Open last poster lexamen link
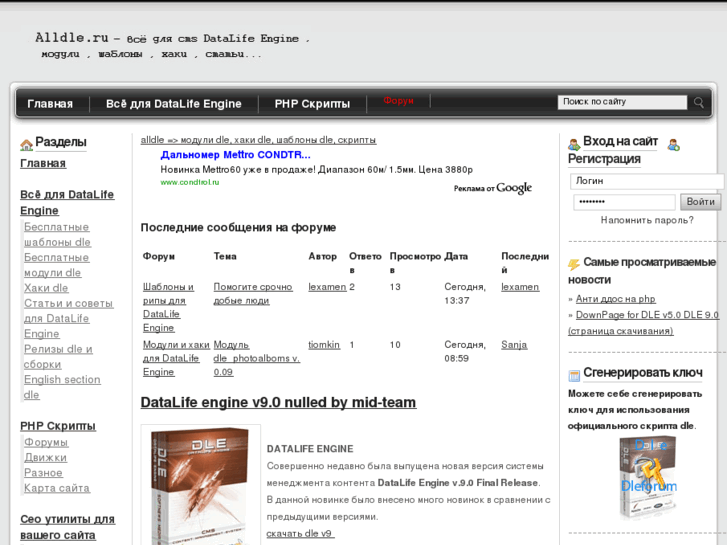727x545 pixels. pyautogui.click(x=520, y=287)
